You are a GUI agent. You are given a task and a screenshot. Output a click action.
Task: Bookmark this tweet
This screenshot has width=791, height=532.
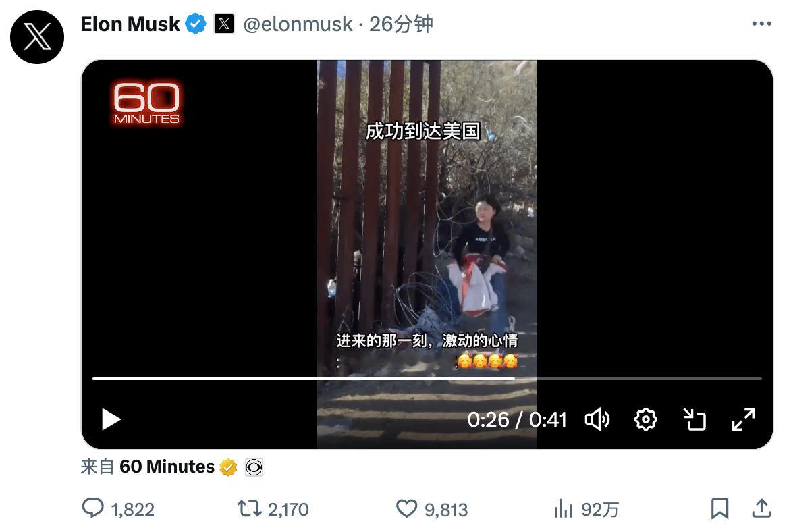(x=720, y=508)
